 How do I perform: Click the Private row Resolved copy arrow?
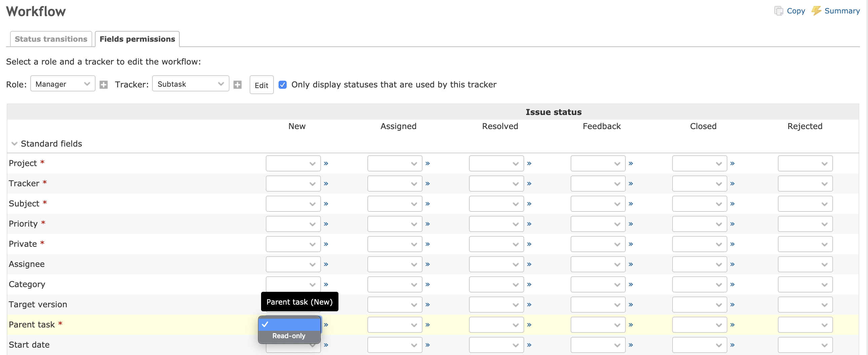pos(529,244)
